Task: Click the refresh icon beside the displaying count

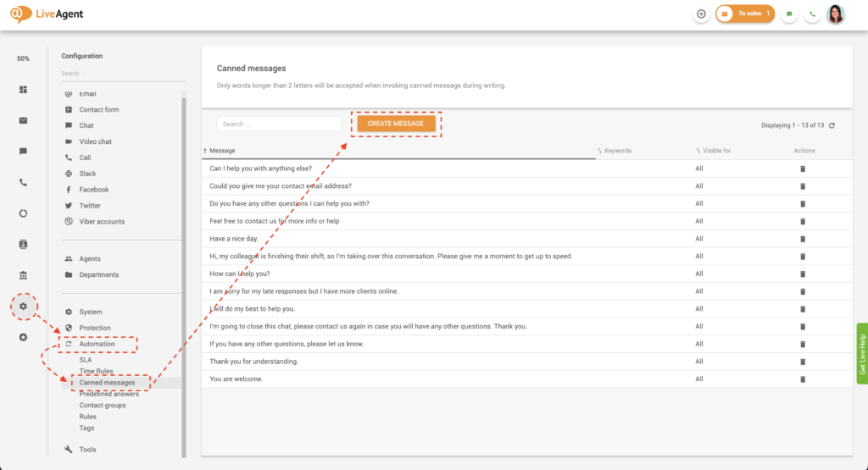Action: click(832, 125)
